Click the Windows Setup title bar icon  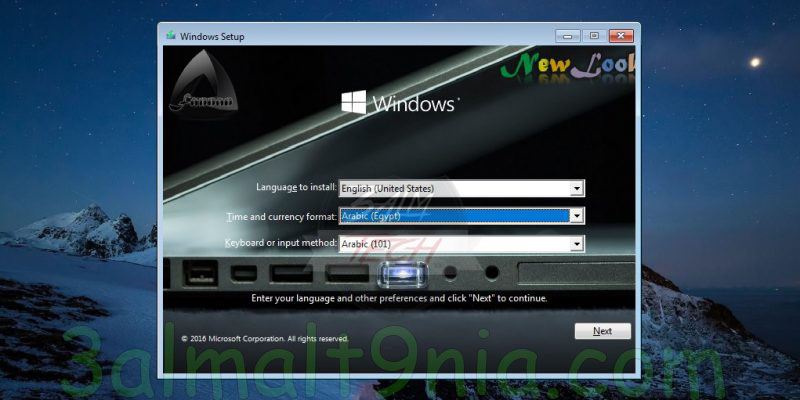click(x=171, y=36)
